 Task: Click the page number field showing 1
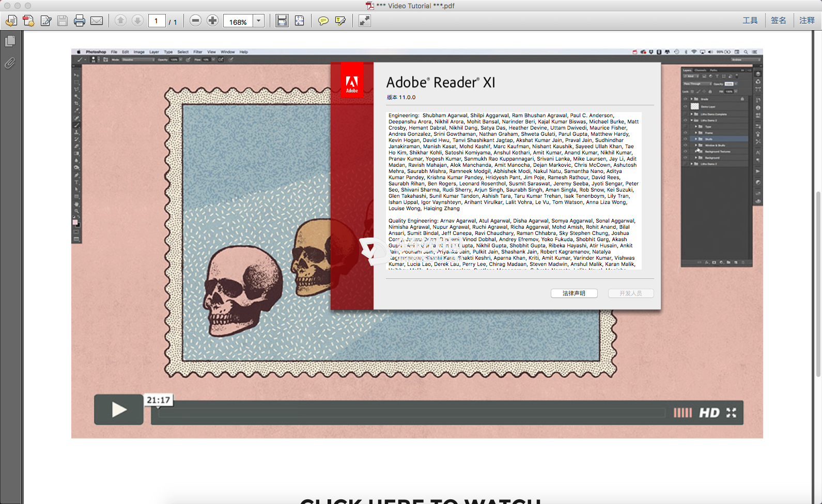[x=157, y=21]
